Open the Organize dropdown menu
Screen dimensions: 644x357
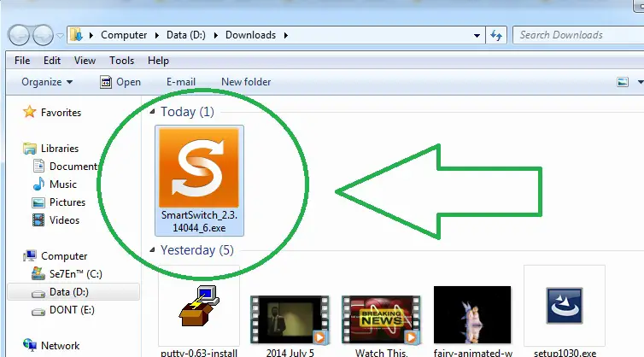pyautogui.click(x=47, y=82)
